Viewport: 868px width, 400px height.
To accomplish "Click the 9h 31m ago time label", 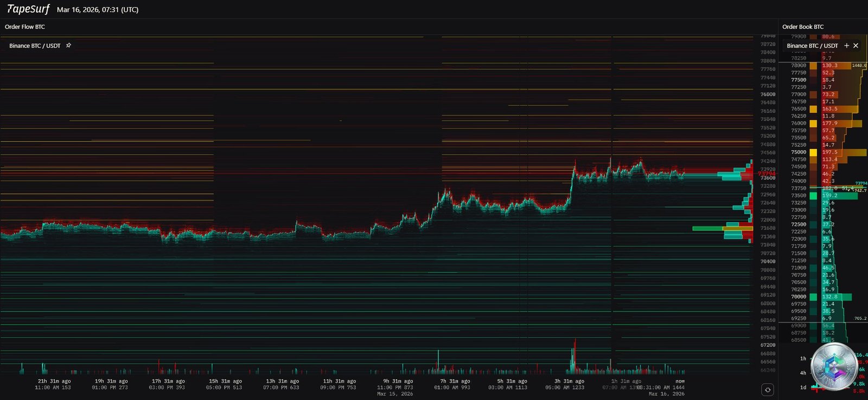I will [398, 381].
